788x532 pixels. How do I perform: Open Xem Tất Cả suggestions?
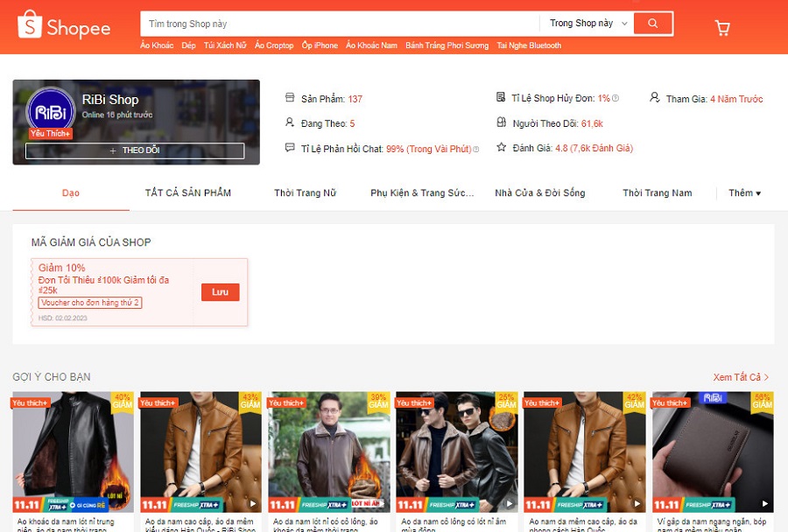pyautogui.click(x=741, y=377)
